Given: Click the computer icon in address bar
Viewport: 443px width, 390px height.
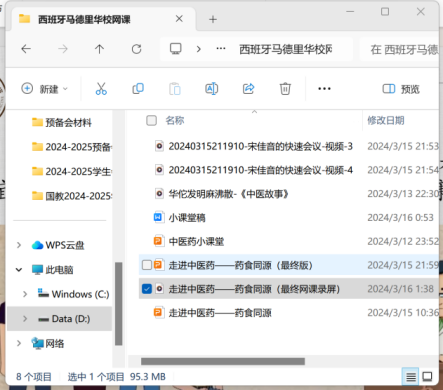Looking at the screenshot, I should pos(176,49).
